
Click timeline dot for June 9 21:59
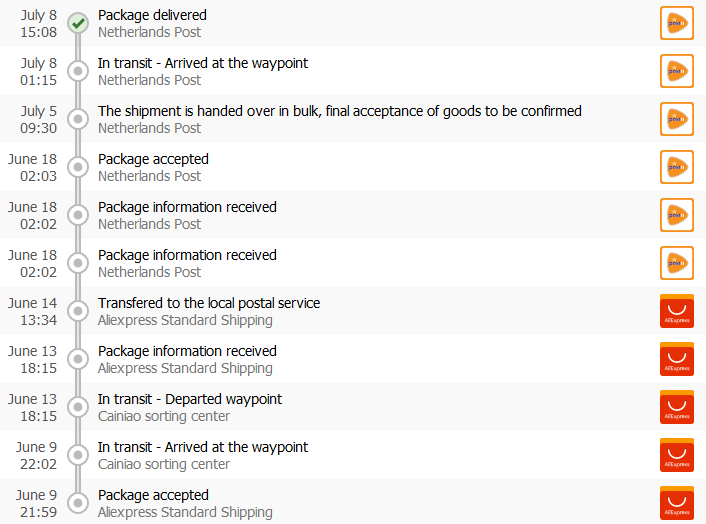(x=78, y=503)
